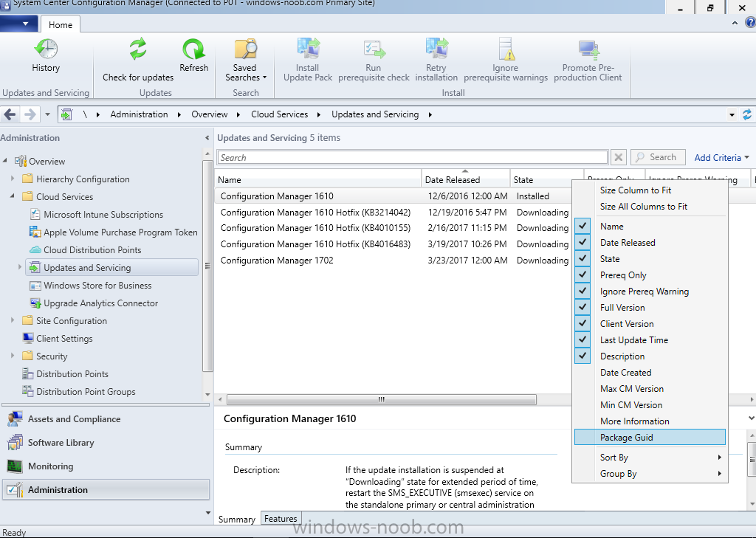Image resolution: width=756 pixels, height=538 pixels.
Task: Collapse the Administration navigation pane
Action: [207, 138]
